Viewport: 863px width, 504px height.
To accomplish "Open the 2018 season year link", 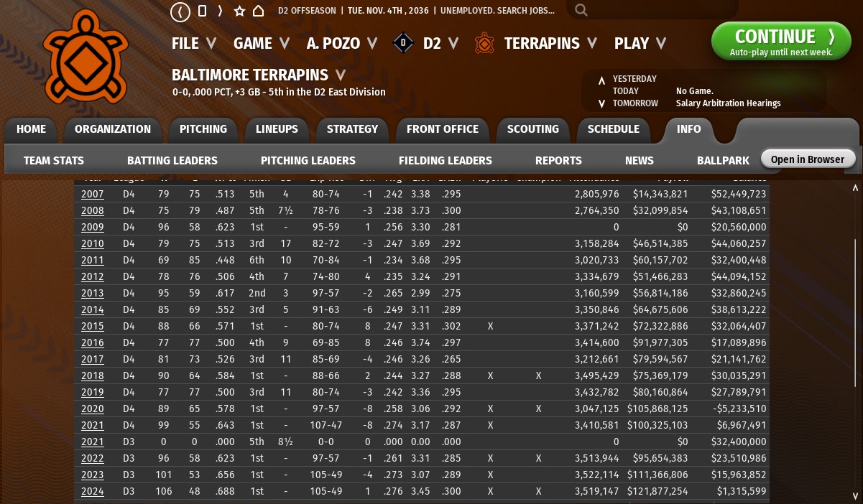I will tap(92, 375).
